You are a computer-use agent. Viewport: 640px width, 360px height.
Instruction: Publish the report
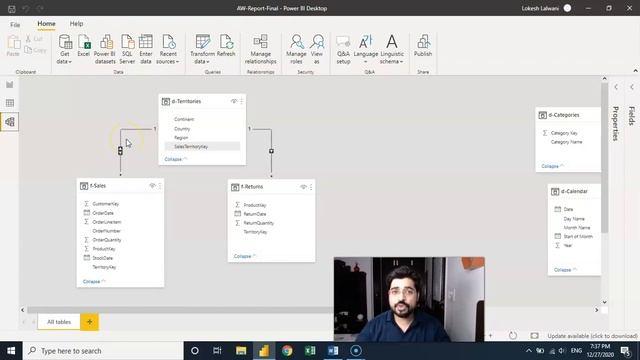tap(423, 46)
